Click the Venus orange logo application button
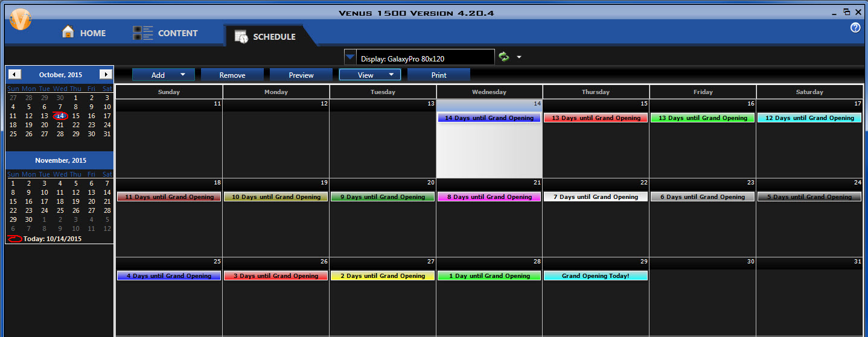 point(21,19)
